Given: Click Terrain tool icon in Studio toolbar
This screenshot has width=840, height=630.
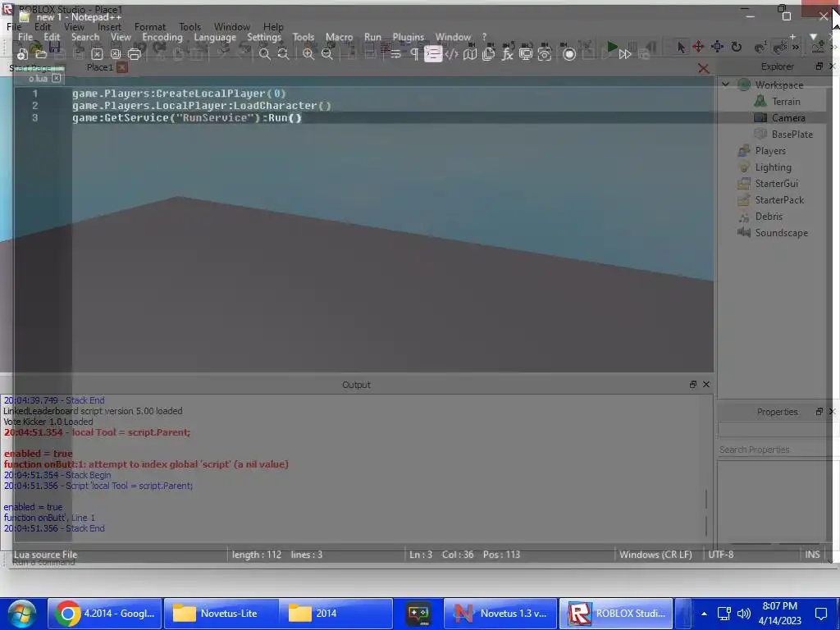Looking at the screenshot, I should (818, 47).
